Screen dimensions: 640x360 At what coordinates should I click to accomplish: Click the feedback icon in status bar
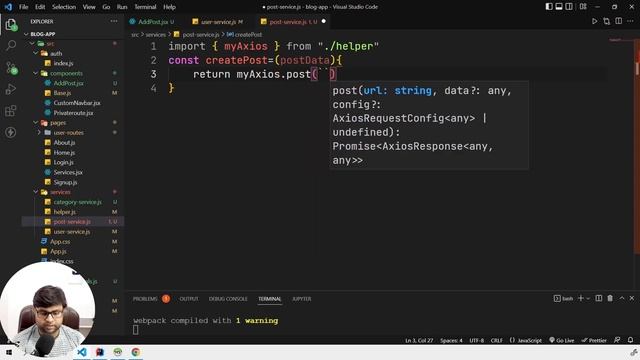coord(617,340)
